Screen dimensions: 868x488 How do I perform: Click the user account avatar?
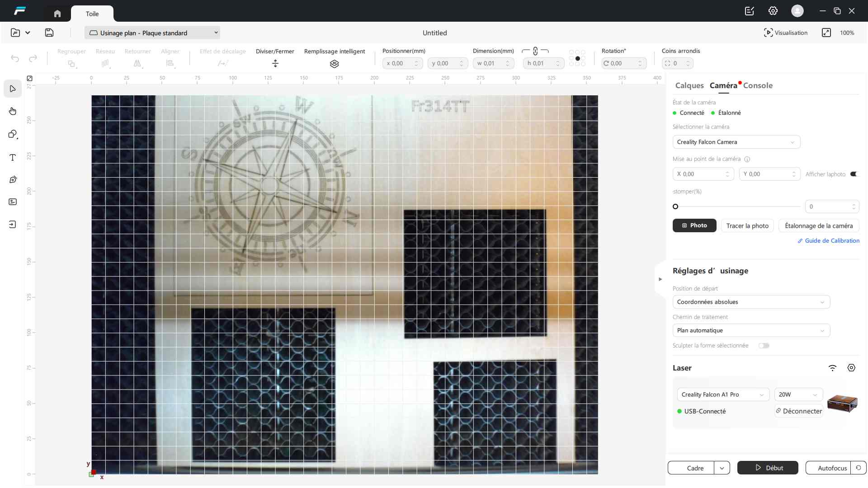coord(797,11)
